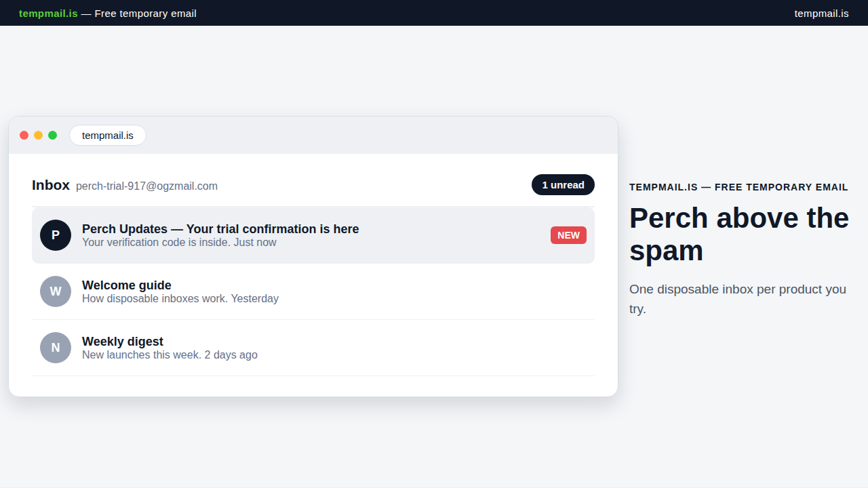Click the green maximize dot in mock window
The width and height of the screenshot is (868, 488).
click(x=53, y=135)
